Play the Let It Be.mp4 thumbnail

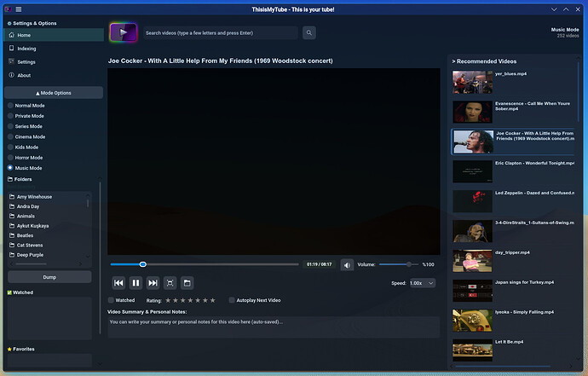pyautogui.click(x=472, y=350)
